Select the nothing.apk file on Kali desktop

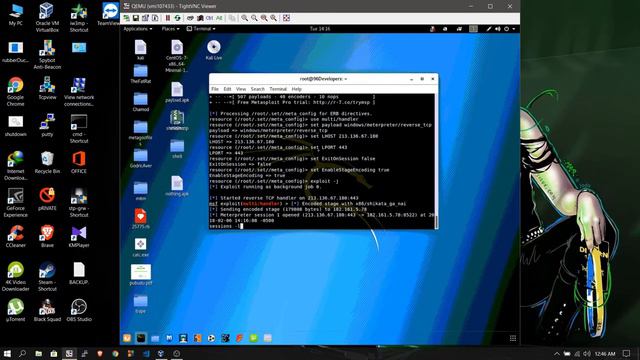coord(177,186)
